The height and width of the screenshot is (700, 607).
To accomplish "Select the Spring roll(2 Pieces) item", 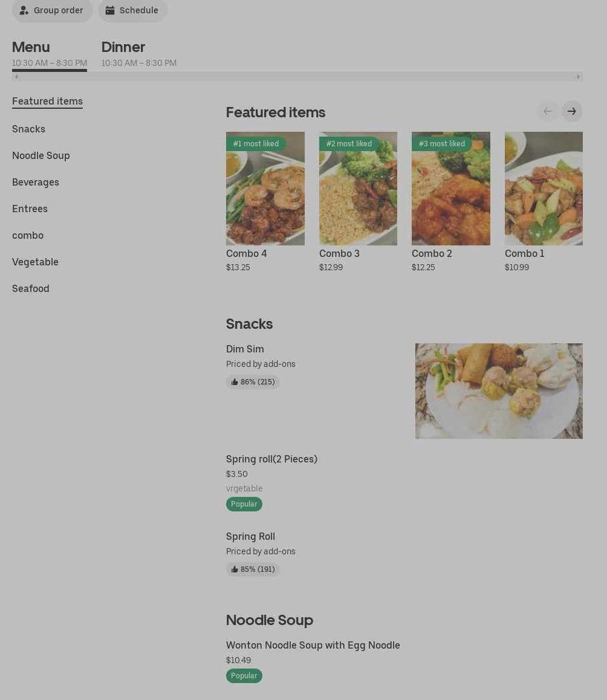I will tap(271, 459).
